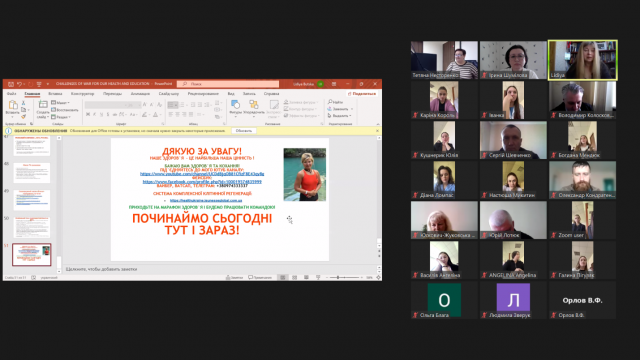Expand the Раздел section dropdown

click(x=61, y=117)
